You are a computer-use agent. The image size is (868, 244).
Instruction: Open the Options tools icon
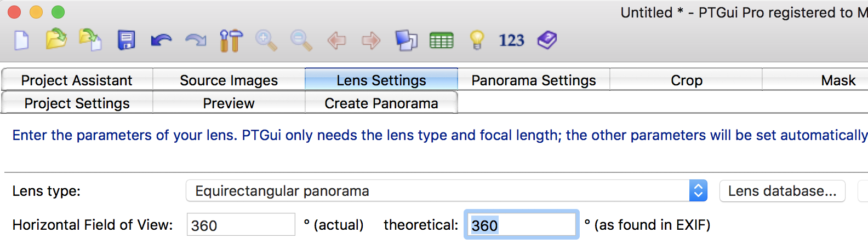(x=231, y=40)
